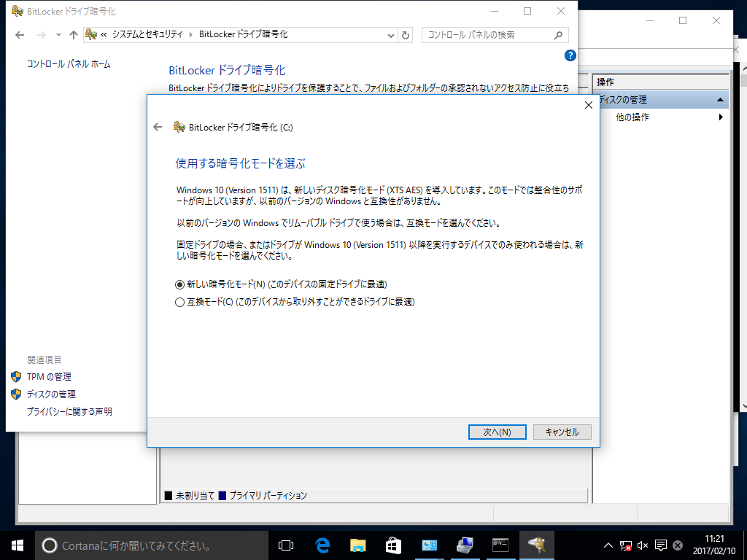Click the Cortana search box
747x560 pixels.
(x=152, y=545)
